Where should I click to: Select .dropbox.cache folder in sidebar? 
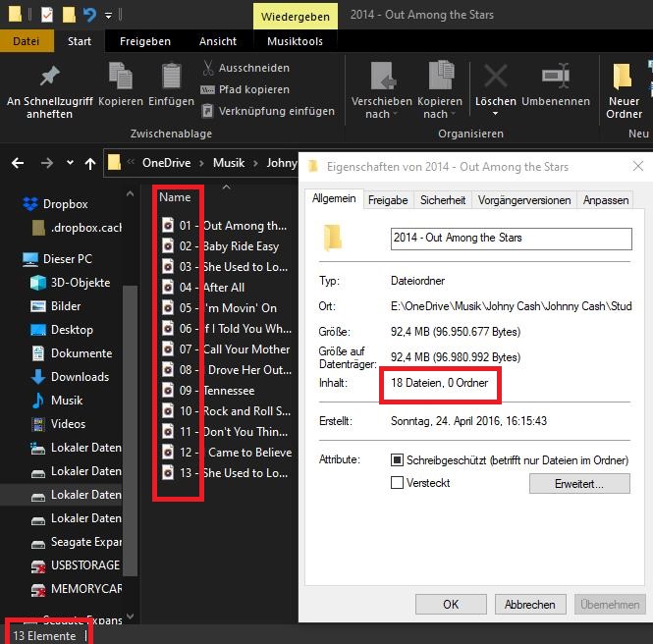77,228
